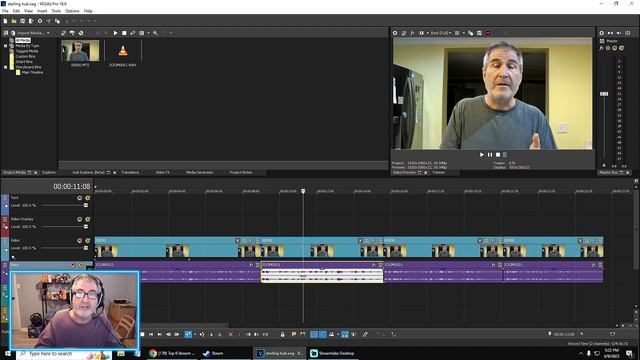Open the Insert menu

tap(42, 11)
